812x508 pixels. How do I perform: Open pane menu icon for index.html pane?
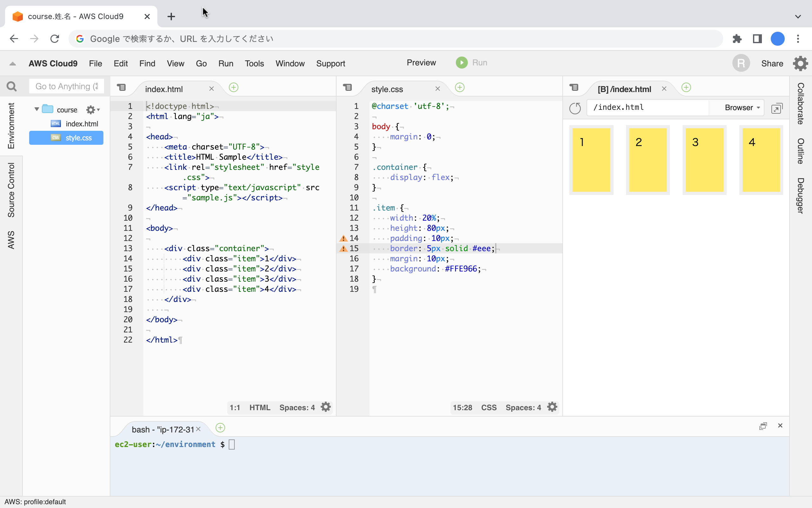click(121, 87)
